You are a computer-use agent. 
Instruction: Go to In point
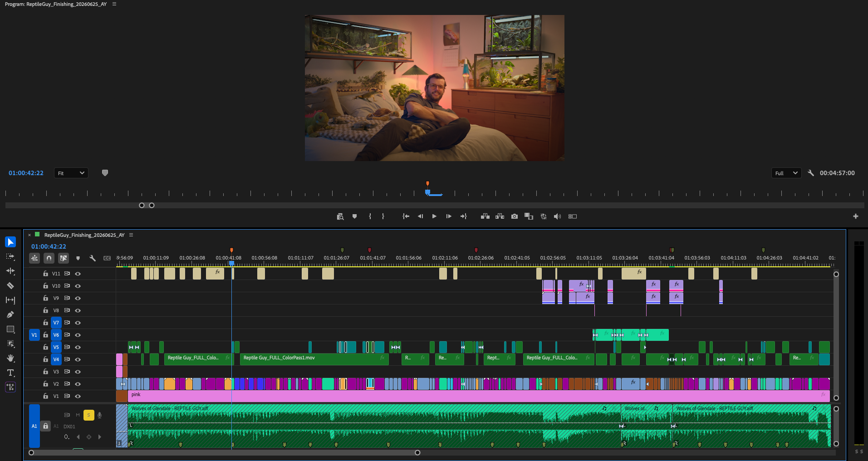pyautogui.click(x=406, y=216)
